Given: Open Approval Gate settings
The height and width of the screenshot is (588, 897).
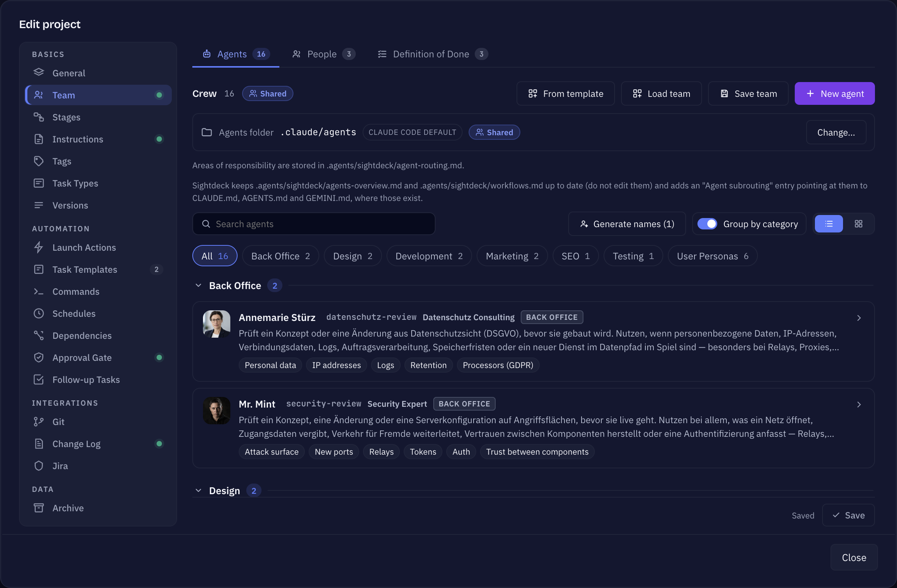Looking at the screenshot, I should click(98, 357).
